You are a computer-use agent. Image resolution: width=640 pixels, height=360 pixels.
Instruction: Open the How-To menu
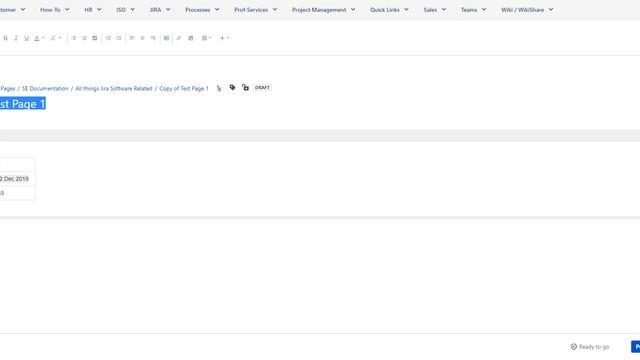(x=55, y=9)
